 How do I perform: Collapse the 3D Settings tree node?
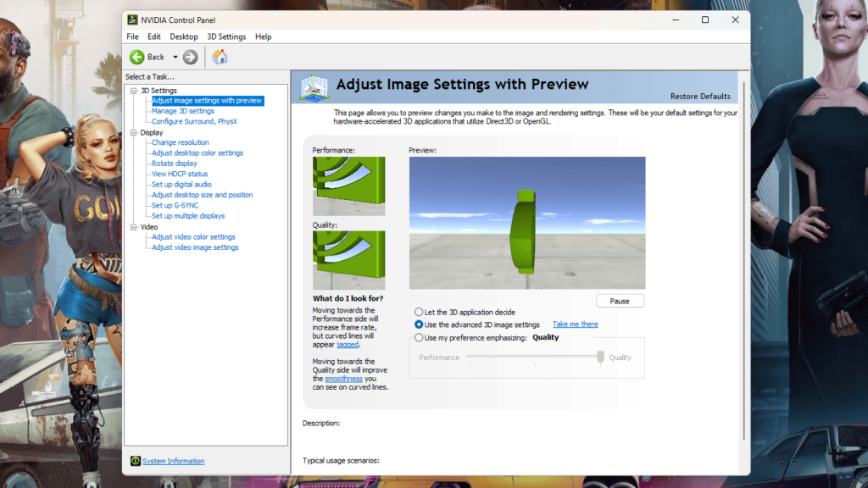click(133, 91)
